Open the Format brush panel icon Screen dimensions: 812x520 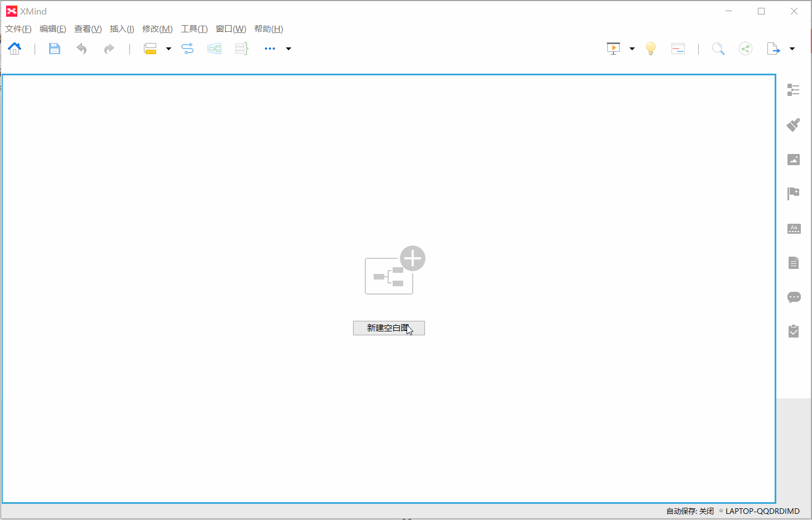tap(794, 124)
